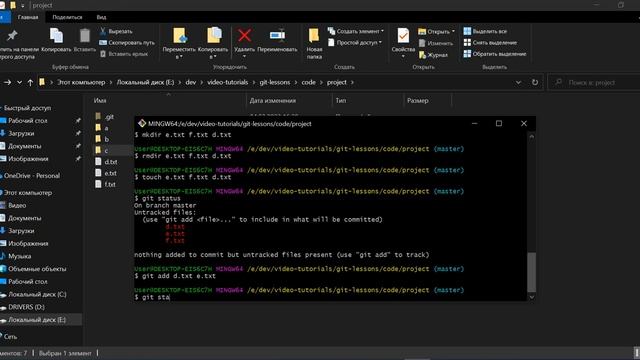Click the Rename (Переименовать) icon
The image size is (640, 360).
point(277,36)
